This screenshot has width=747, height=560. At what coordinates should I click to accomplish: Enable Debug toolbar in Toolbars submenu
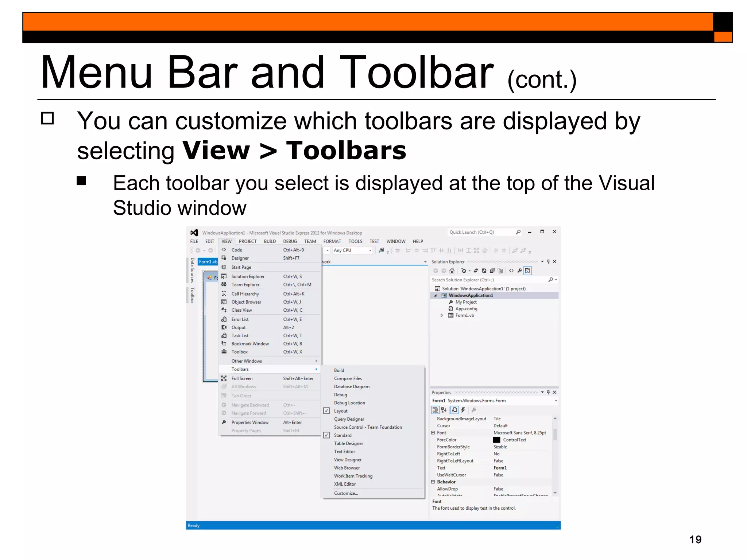(373, 394)
